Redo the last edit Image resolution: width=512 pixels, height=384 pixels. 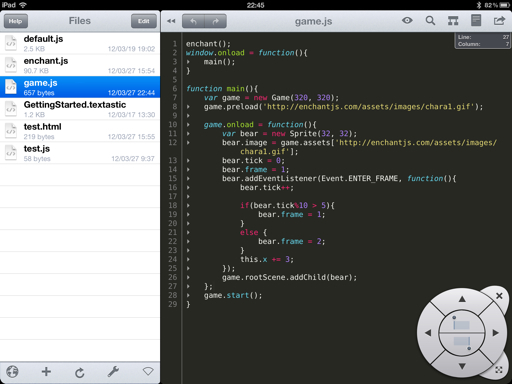click(x=216, y=21)
